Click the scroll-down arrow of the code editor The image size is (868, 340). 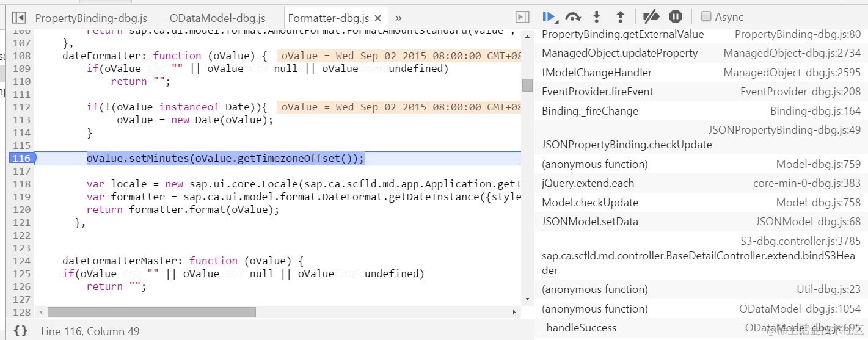tap(527, 299)
